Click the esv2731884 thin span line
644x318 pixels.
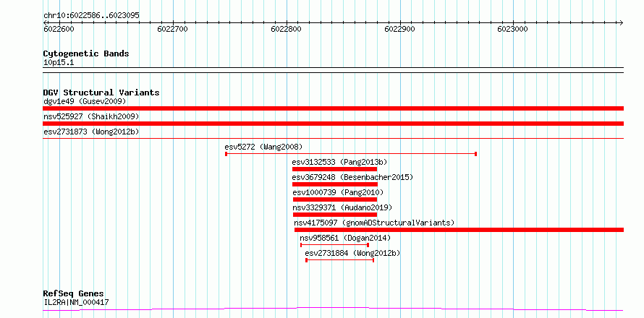(339, 260)
